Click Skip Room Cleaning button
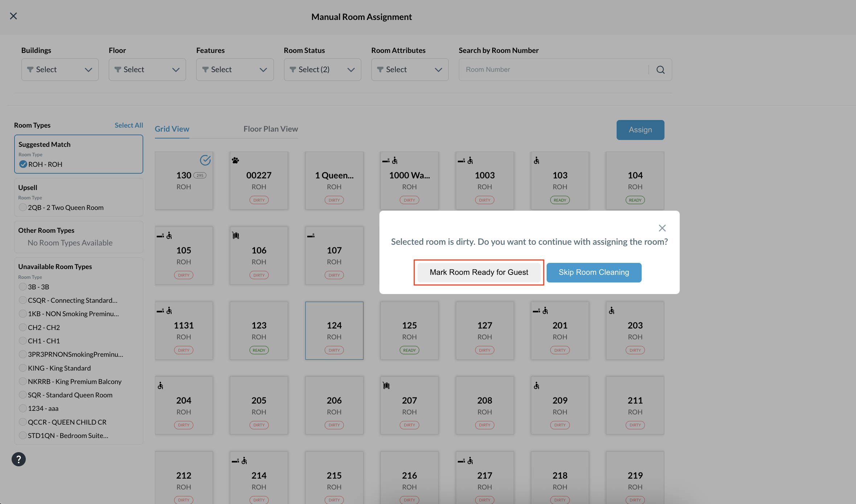This screenshot has width=856, height=504. tap(594, 272)
